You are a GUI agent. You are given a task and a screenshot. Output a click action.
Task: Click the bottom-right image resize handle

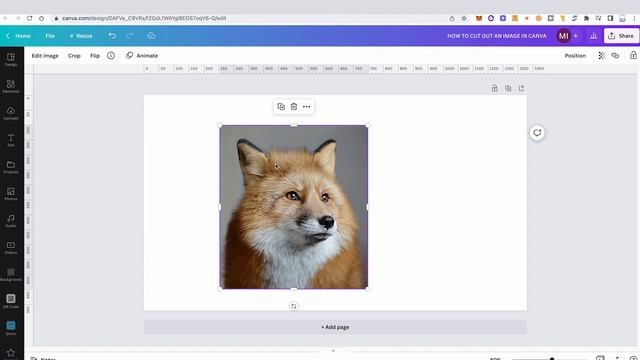pos(367,289)
